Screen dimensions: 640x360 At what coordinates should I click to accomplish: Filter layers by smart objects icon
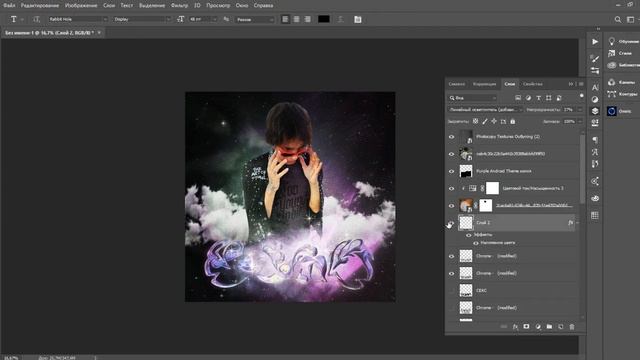click(x=559, y=98)
